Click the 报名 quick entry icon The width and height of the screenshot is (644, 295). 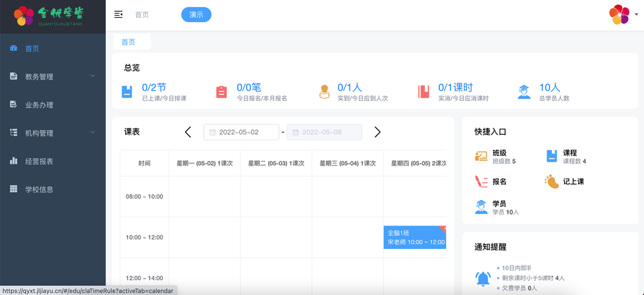481,182
